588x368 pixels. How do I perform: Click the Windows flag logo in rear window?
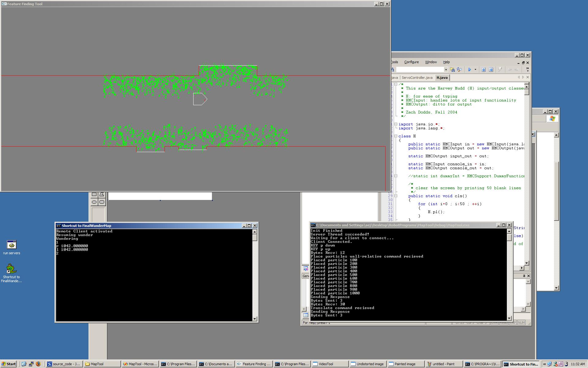tap(552, 119)
